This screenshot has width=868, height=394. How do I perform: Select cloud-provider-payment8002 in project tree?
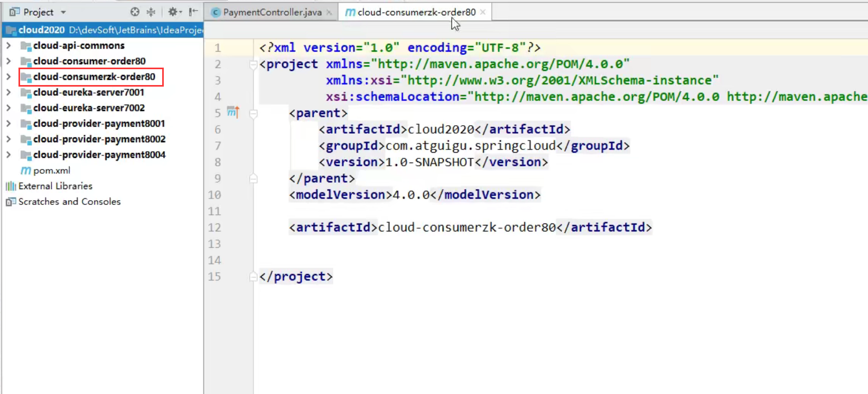click(x=99, y=139)
